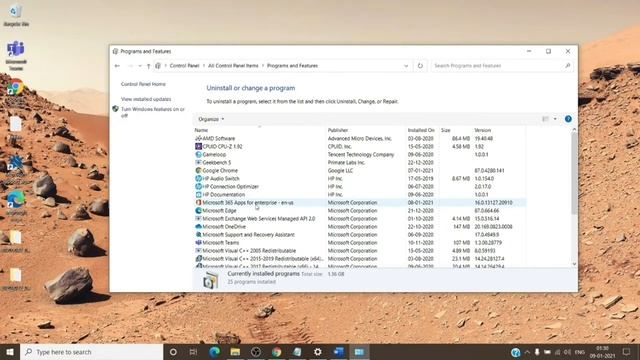Select Microsoft Visual C++ 2015-2019 Redistributable row
The height and width of the screenshot is (360, 640).
pos(360,259)
